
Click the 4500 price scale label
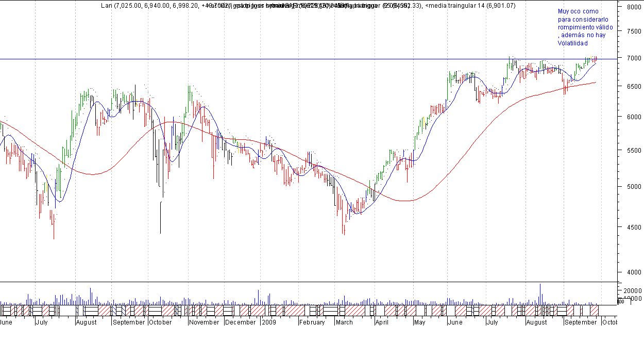[634, 227]
